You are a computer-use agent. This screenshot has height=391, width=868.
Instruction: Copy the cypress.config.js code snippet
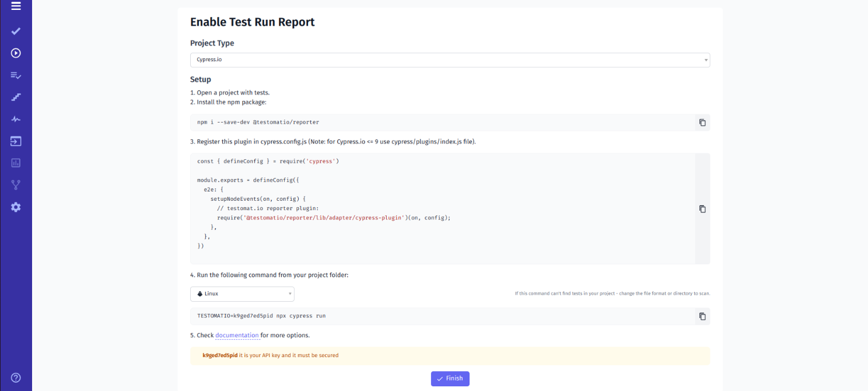pyautogui.click(x=702, y=208)
